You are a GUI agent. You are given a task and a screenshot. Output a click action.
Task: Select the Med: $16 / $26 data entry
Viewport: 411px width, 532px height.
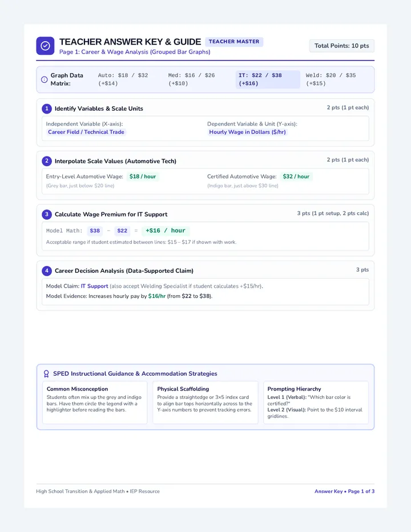point(191,79)
